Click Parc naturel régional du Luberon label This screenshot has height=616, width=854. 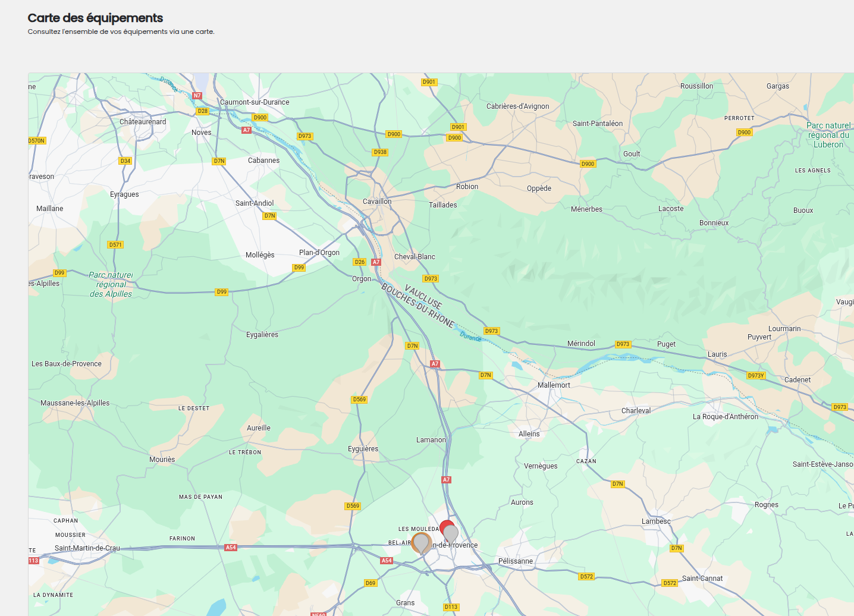(x=828, y=135)
